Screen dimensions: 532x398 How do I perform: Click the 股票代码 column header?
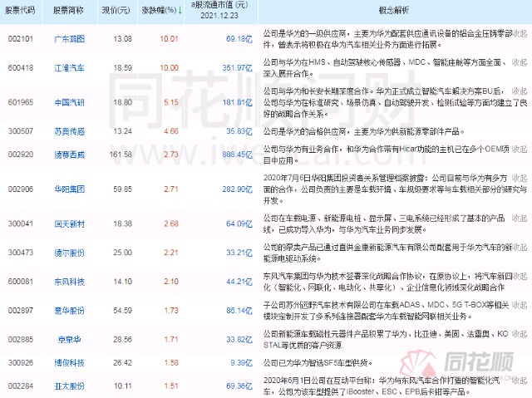[x=23, y=10]
